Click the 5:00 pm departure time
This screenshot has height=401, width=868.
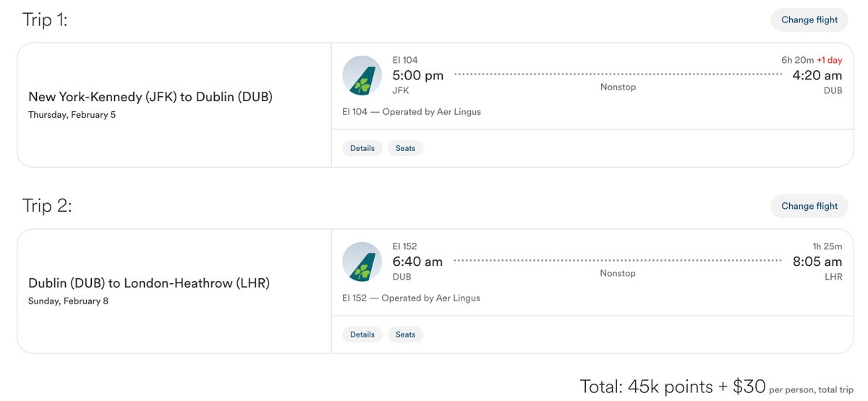[418, 75]
